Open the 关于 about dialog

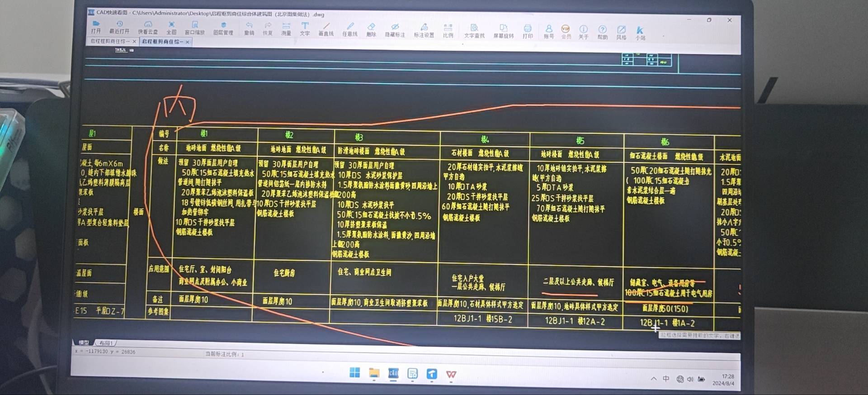[x=584, y=33]
